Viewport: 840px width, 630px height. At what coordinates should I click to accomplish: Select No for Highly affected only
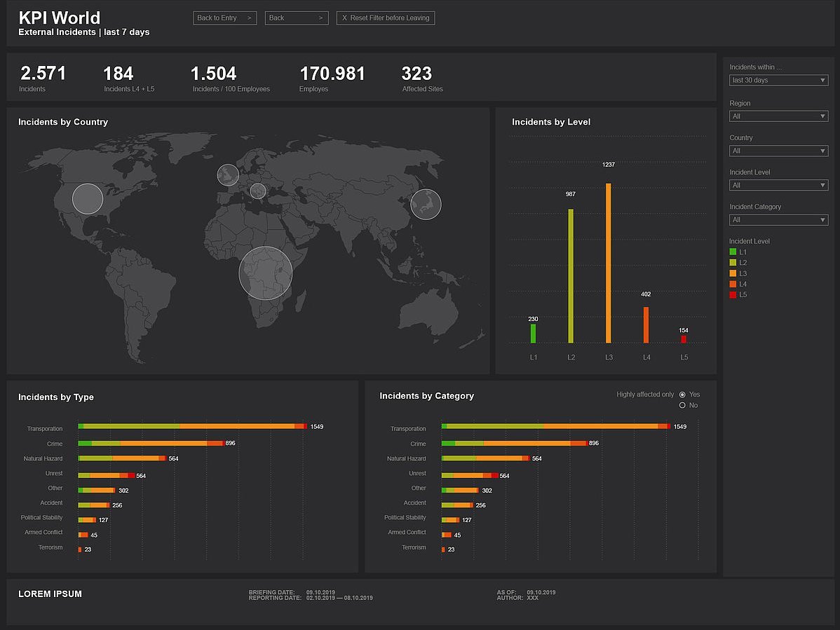pyautogui.click(x=682, y=405)
